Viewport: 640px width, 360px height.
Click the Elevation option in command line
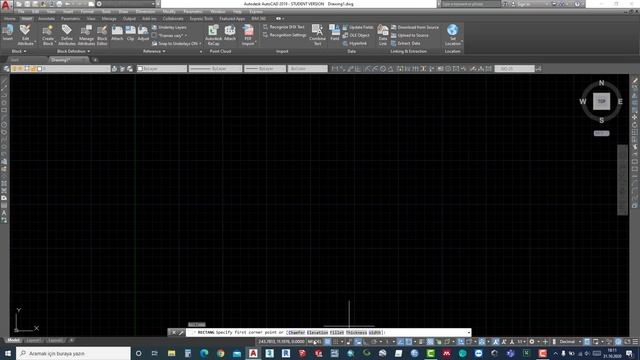(318, 333)
